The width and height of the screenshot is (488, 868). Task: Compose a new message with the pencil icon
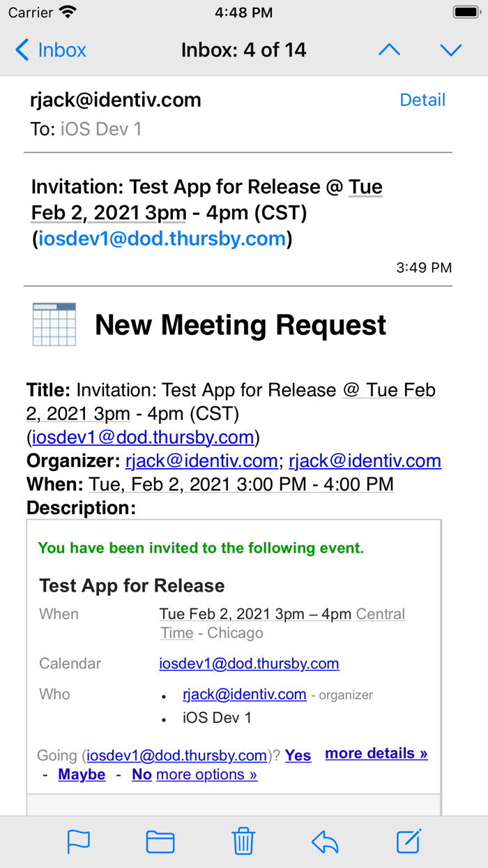pos(409,841)
